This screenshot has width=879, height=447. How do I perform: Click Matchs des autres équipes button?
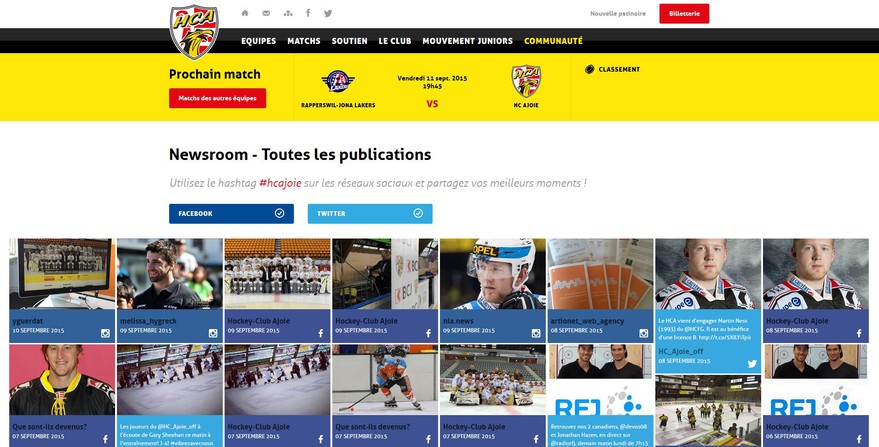click(218, 98)
